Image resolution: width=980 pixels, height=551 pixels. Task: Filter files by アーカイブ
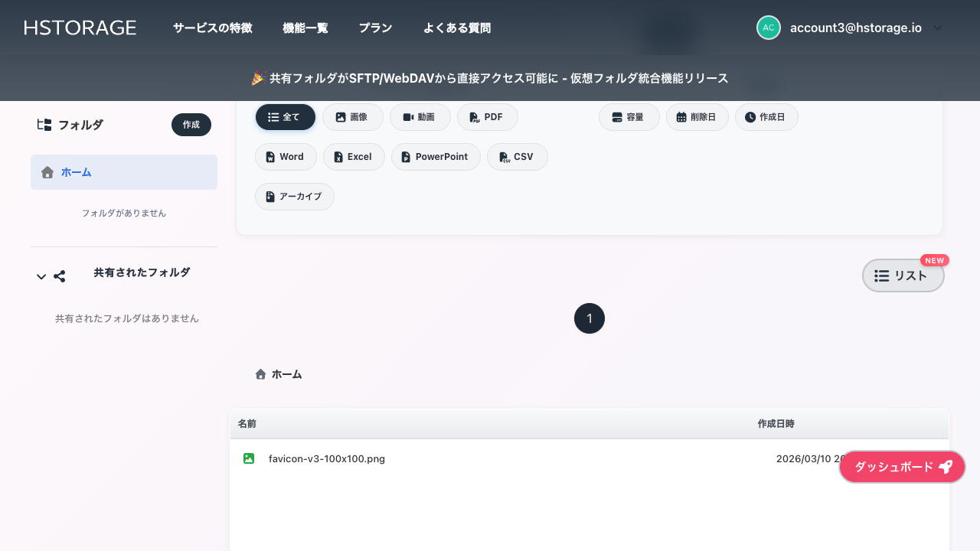point(295,197)
